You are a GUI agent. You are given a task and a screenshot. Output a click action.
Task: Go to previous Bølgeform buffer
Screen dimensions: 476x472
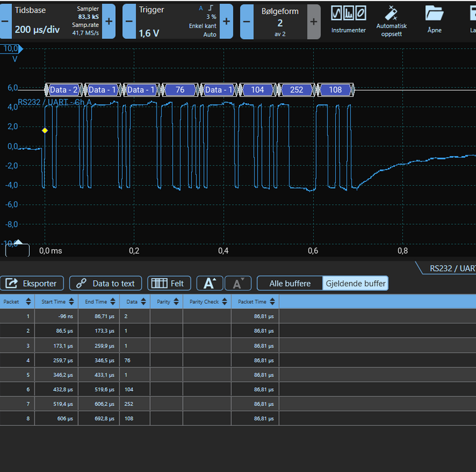click(x=246, y=21)
